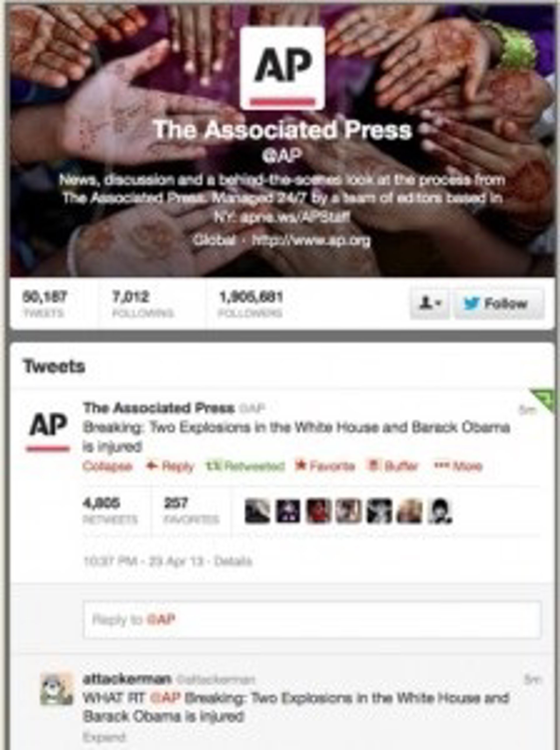Follow The Associated Press account

499,303
